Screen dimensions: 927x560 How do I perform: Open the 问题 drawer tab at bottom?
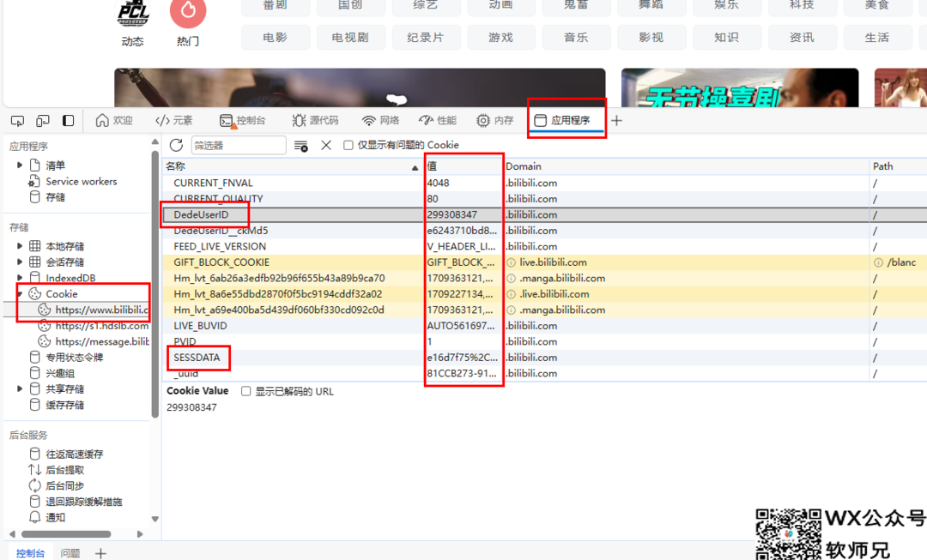pos(70,553)
